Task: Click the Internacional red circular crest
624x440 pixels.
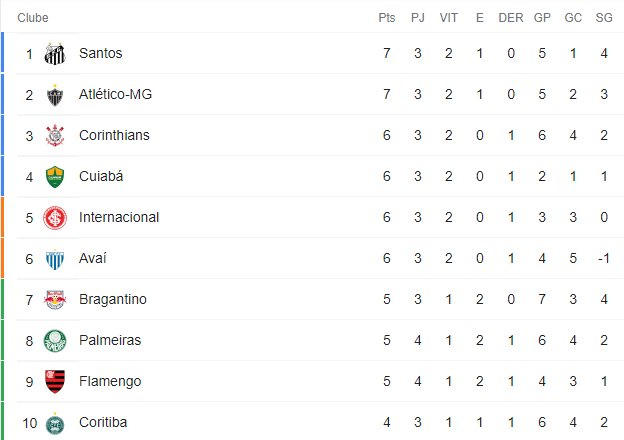Action: (x=55, y=218)
